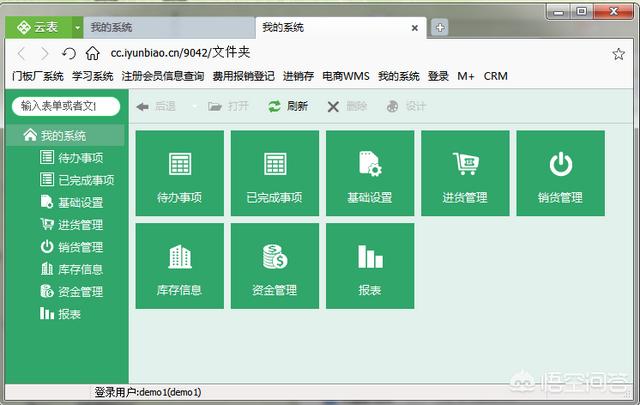This screenshot has width=640, height=405.
Task: Click the address bar URL
Action: (180, 52)
